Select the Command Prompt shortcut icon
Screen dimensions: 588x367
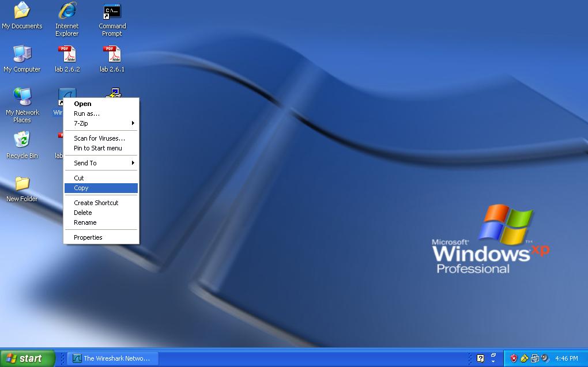[x=112, y=12]
